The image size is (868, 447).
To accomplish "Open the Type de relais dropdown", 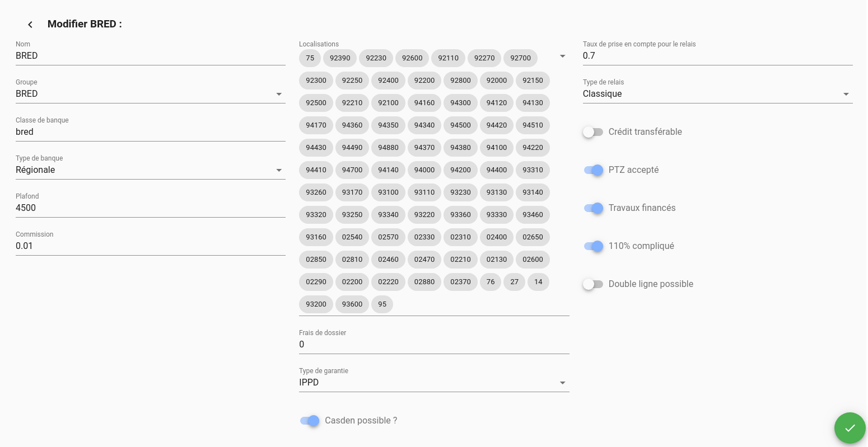I will coord(717,94).
